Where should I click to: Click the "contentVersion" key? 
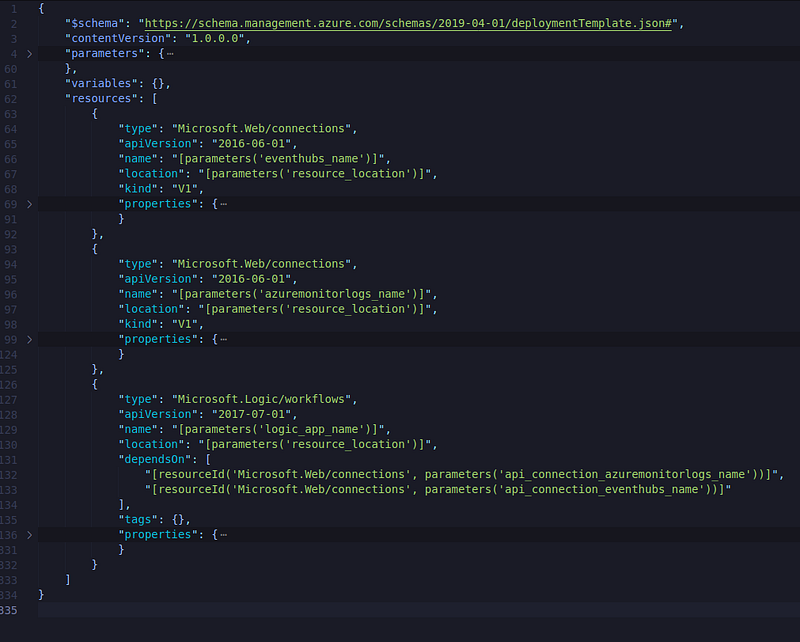[118, 38]
